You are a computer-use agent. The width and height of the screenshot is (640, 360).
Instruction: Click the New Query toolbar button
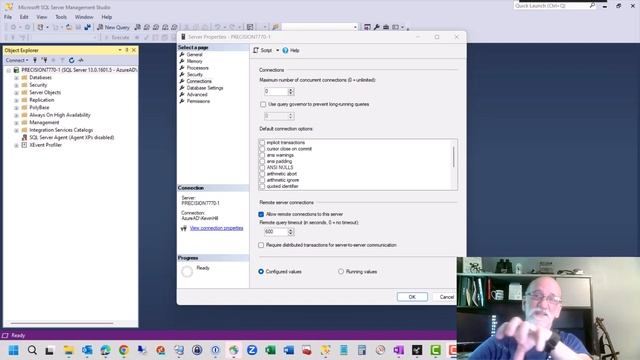tap(113, 27)
